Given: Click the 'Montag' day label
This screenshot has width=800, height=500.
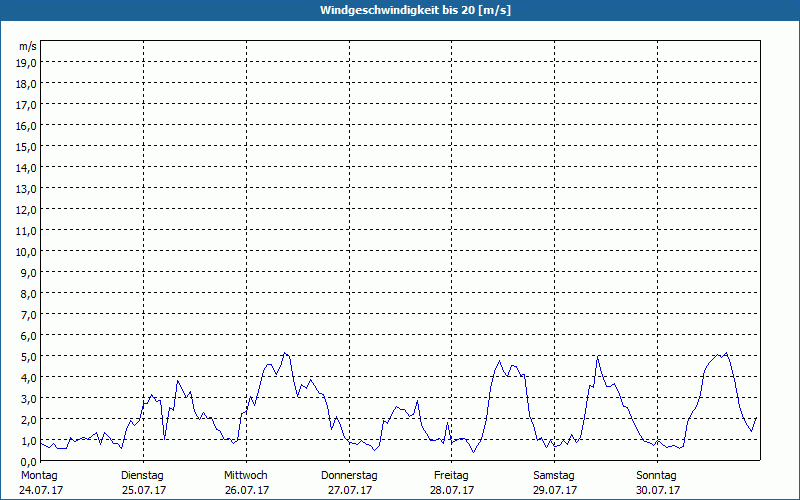Looking at the screenshot, I should click(39, 476).
